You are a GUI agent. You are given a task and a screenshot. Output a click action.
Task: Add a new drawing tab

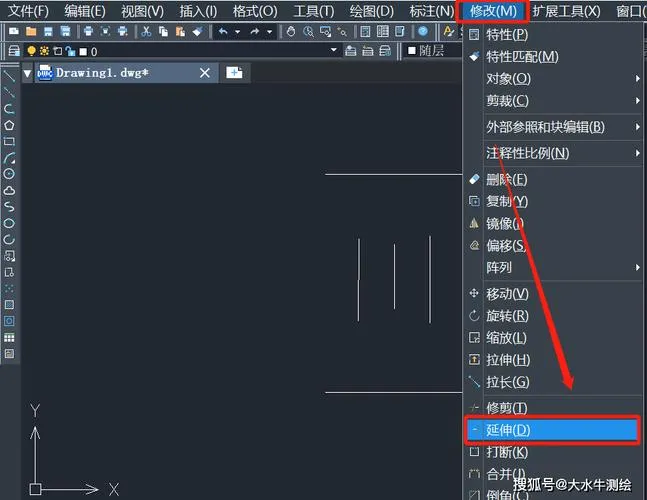[234, 73]
